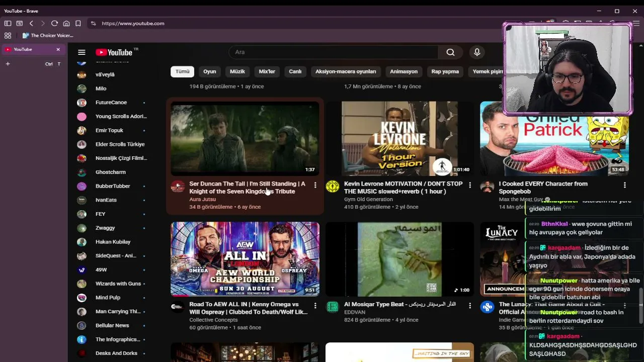
Task: Open the Kevin Levrone MOTIVATION video title
Action: tap(403, 188)
